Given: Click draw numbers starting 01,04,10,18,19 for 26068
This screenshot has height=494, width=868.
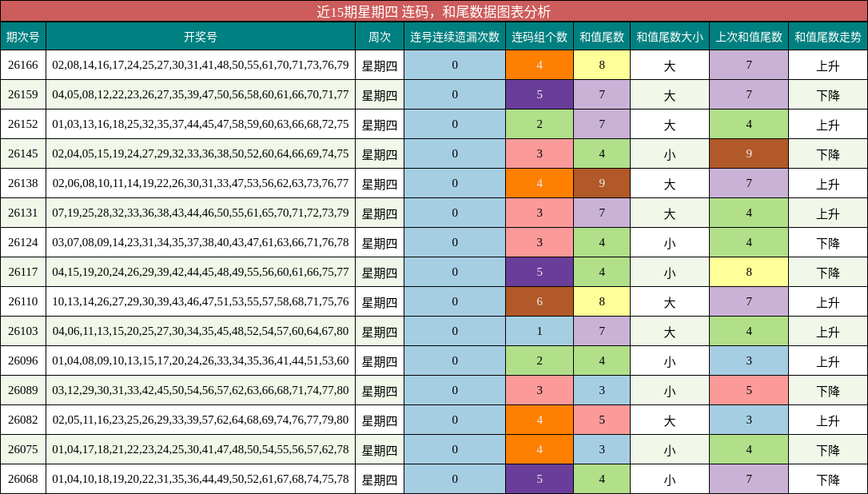Looking at the screenshot, I should pos(201,479).
